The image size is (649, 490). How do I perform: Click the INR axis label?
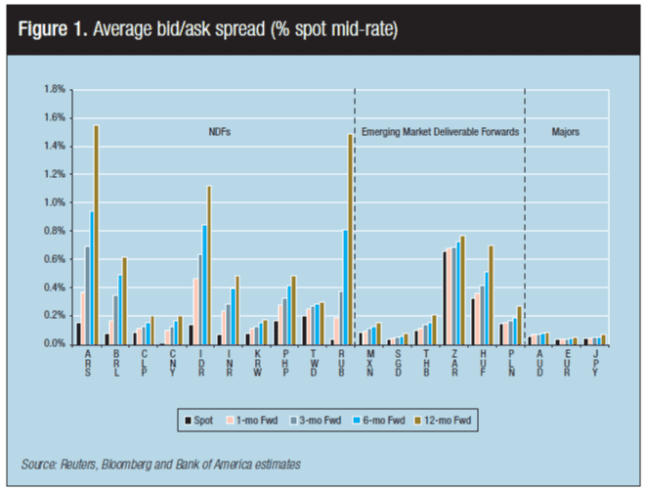(229, 363)
